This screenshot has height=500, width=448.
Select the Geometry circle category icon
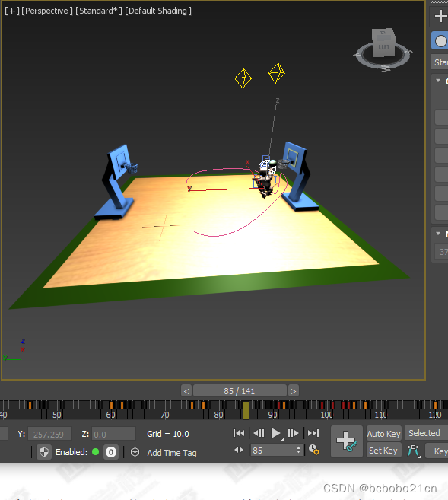pos(440,41)
